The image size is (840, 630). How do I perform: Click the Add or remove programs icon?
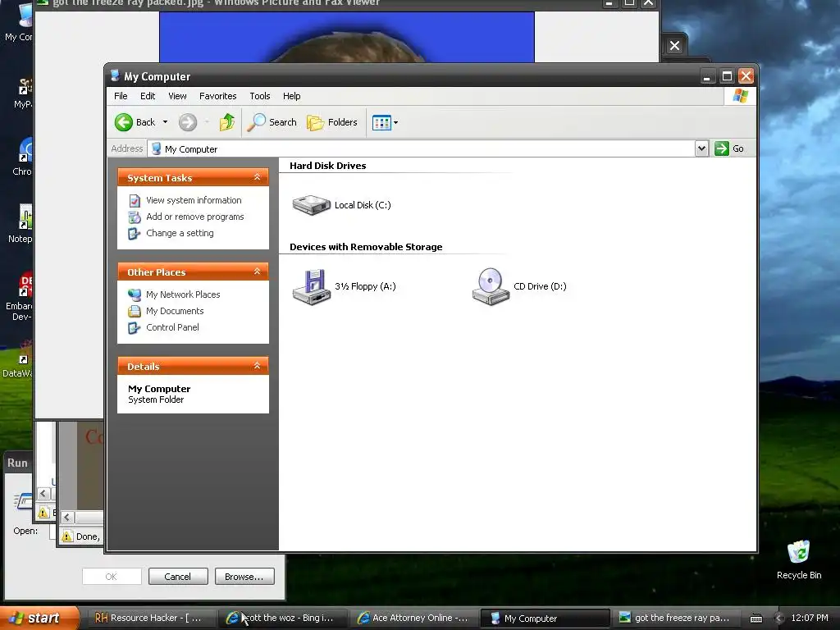[135, 217]
